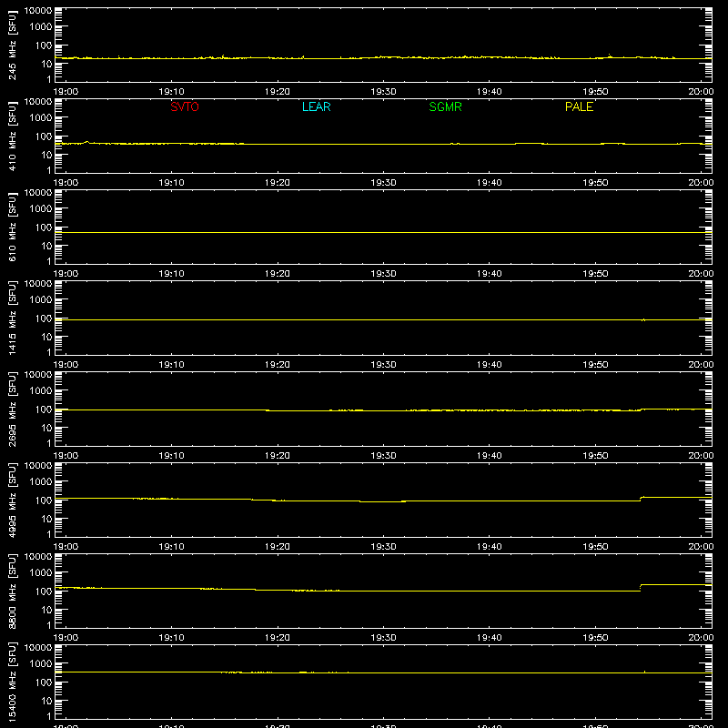Click the step-up in the 8800 MHz trace

pyautogui.click(x=641, y=587)
